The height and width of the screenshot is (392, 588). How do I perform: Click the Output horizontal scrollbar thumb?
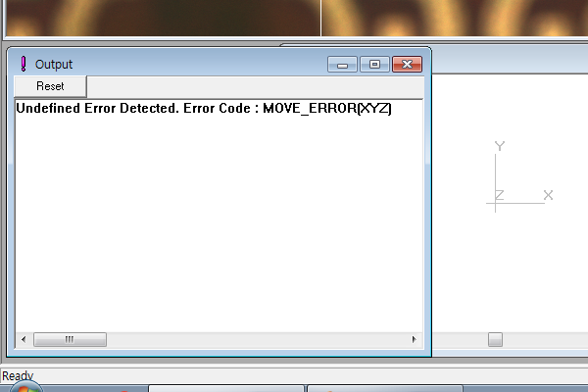(x=70, y=339)
